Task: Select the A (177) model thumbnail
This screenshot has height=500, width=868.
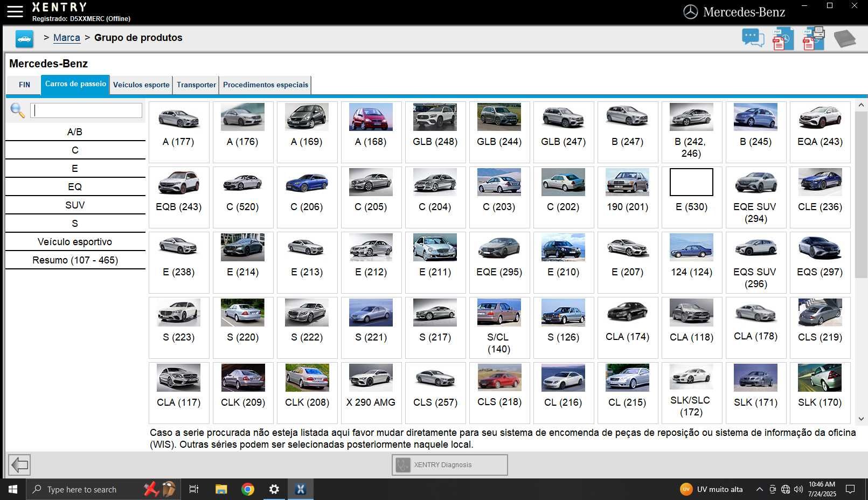Action: point(178,117)
